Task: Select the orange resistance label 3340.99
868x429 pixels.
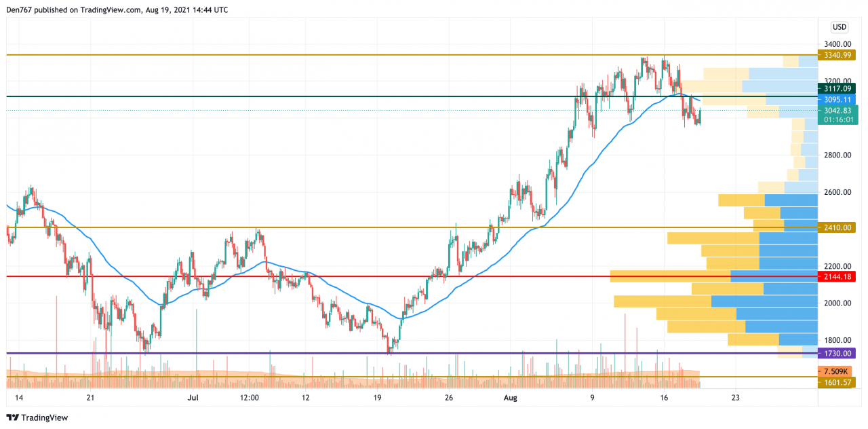Action: (x=838, y=54)
